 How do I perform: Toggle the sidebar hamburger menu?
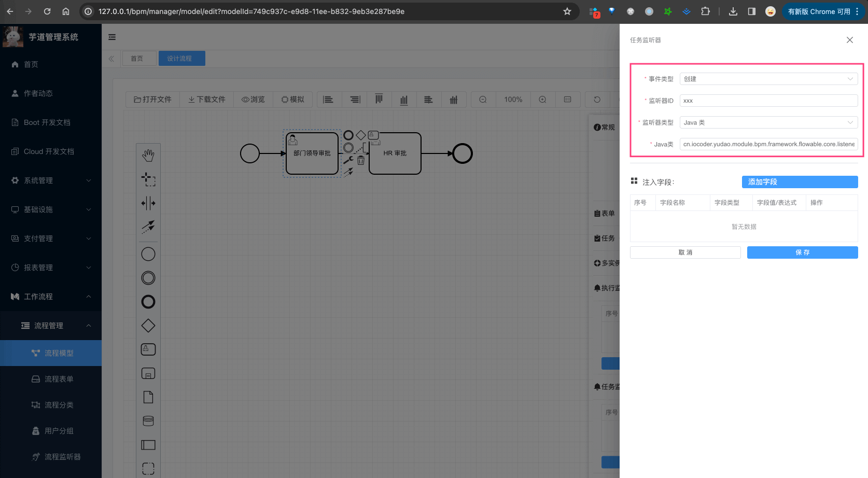(112, 37)
